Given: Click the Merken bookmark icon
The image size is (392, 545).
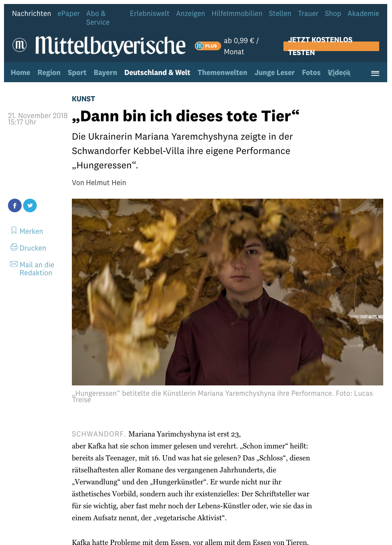Looking at the screenshot, I should pos(14,231).
